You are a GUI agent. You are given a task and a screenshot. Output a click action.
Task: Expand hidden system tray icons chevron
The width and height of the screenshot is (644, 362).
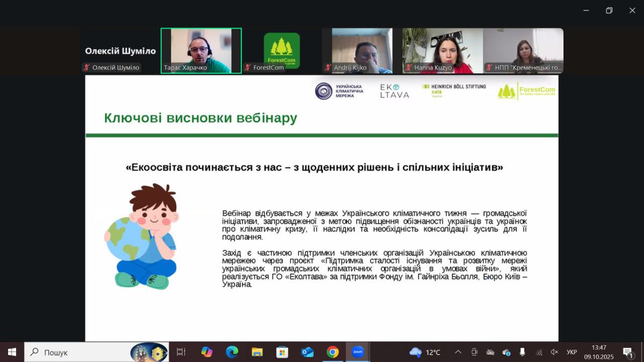(x=458, y=352)
